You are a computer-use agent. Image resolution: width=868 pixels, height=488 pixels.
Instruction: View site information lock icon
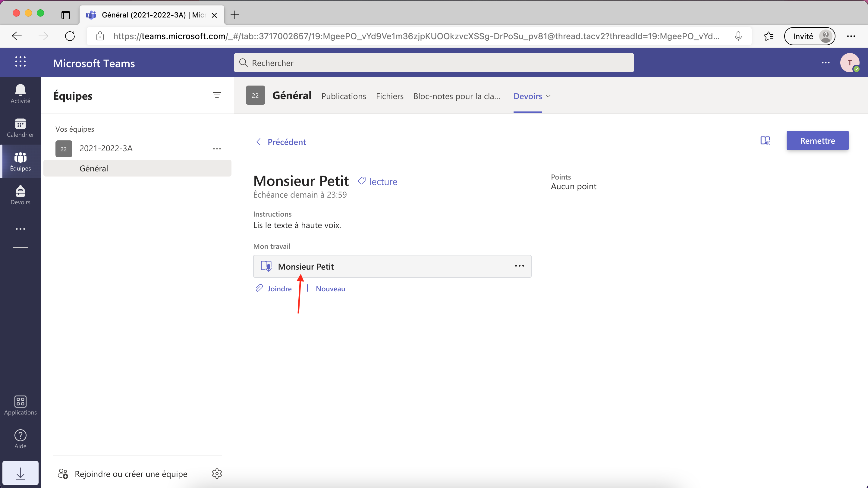point(100,36)
